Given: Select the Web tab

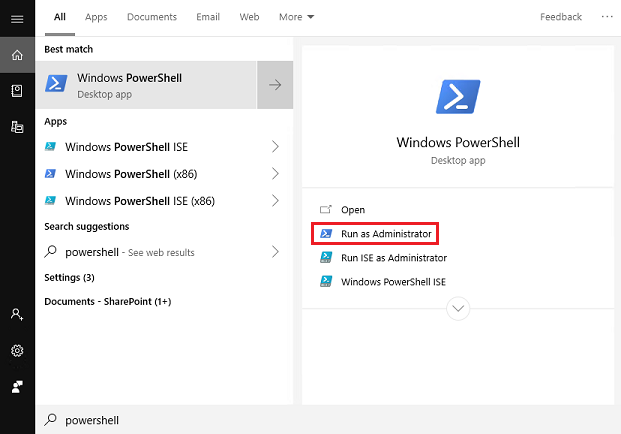Looking at the screenshot, I should (249, 17).
